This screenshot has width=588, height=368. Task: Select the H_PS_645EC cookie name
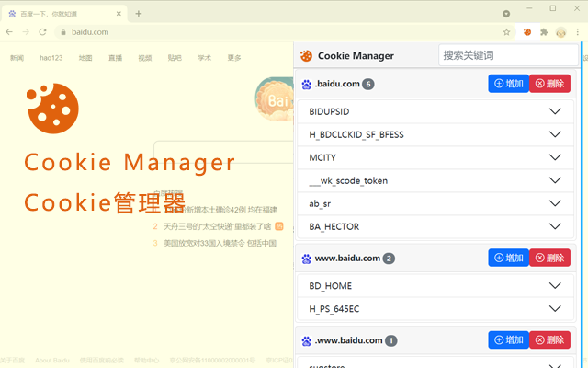pos(334,309)
